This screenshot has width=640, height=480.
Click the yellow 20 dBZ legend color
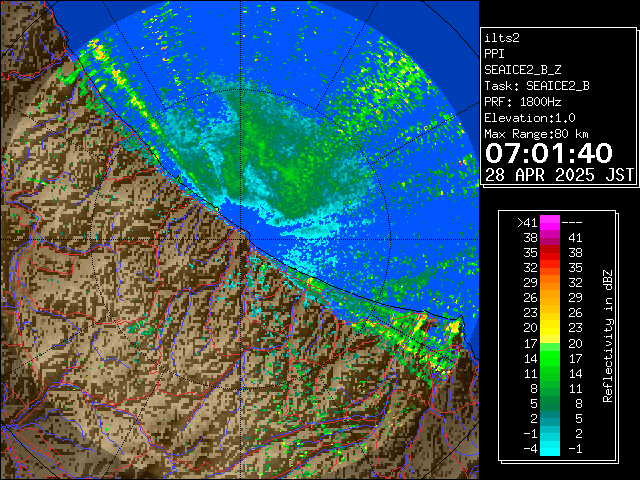[550, 328]
